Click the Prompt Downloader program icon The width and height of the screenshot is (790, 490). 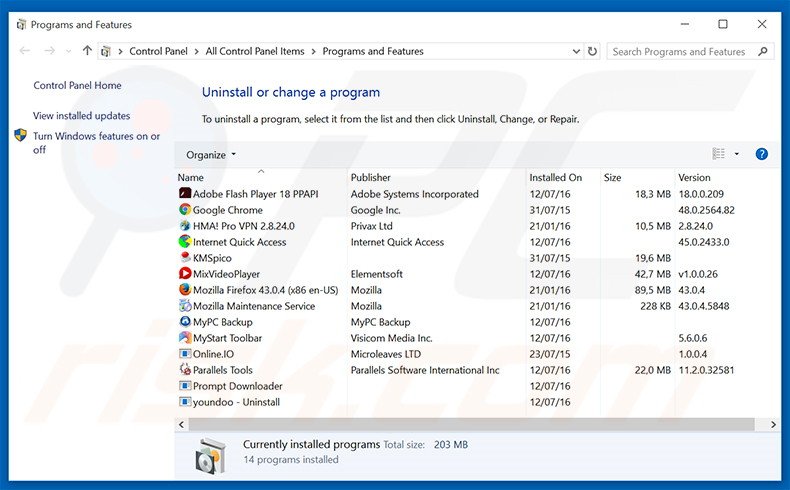tap(185, 386)
